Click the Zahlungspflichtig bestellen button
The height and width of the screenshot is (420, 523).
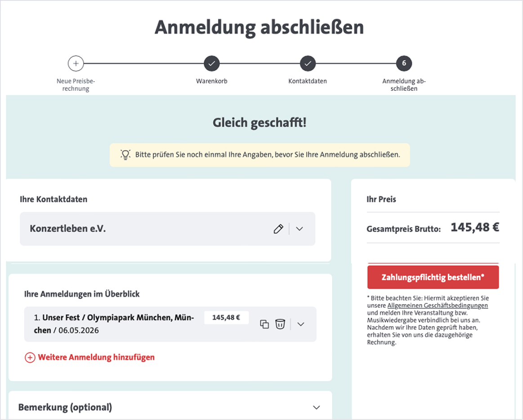click(433, 277)
